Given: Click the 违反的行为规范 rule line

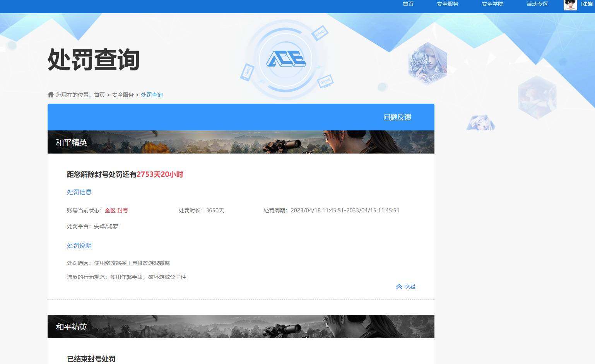Looking at the screenshot, I should click(x=127, y=277).
